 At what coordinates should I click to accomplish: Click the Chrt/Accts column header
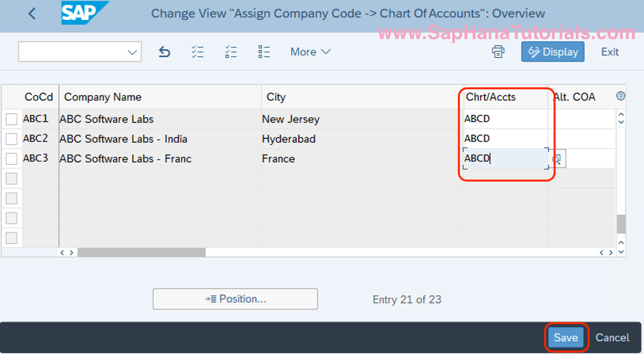(x=506, y=97)
